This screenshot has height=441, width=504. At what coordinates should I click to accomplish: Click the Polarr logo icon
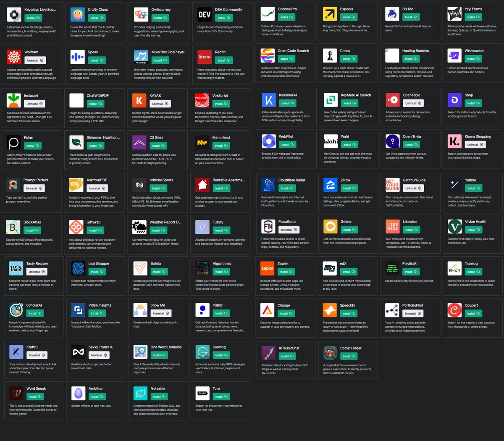click(14, 142)
